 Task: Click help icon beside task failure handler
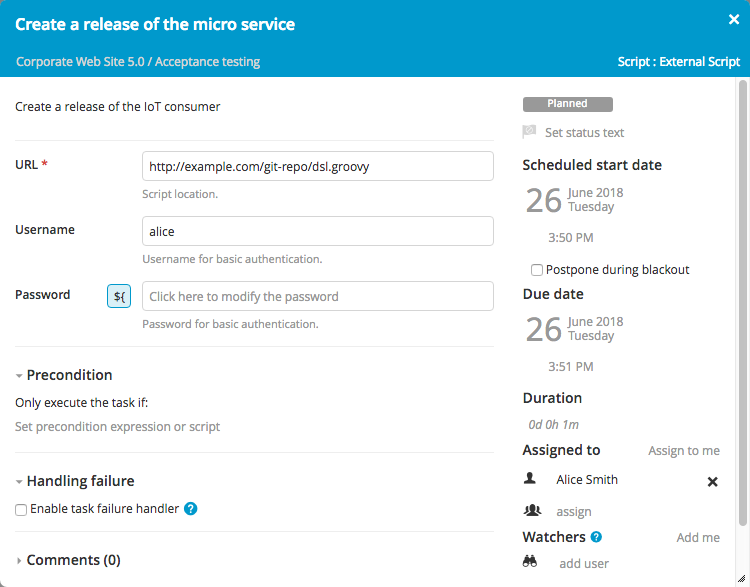click(x=191, y=509)
